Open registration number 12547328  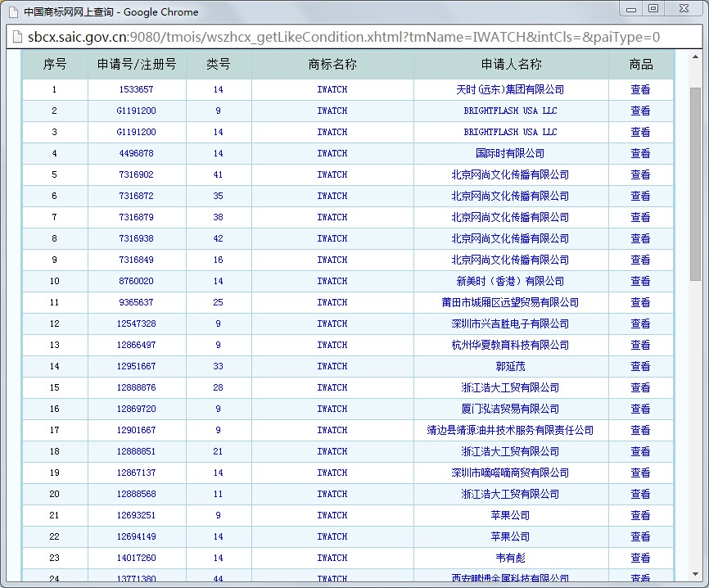tap(136, 323)
